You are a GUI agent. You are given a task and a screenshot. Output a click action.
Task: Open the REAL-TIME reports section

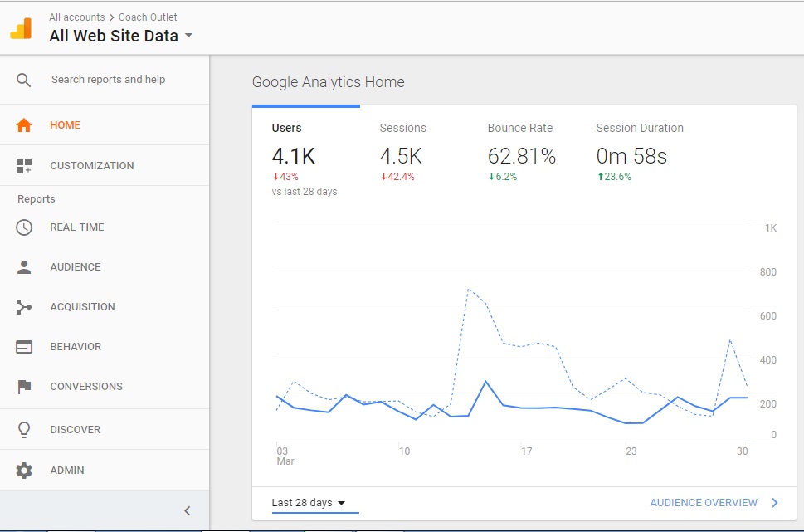click(x=105, y=227)
